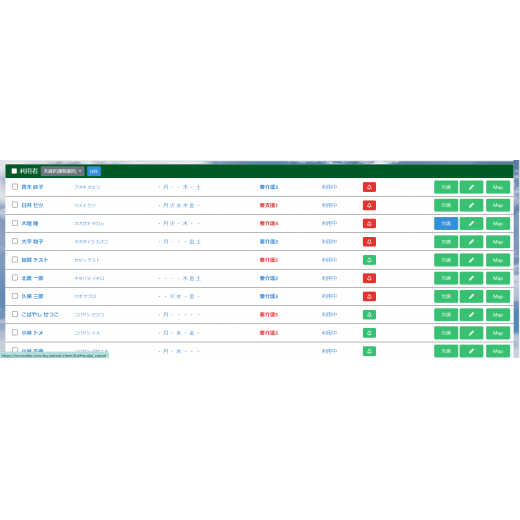Edit the 大垣 row with the pencil icon
The width and height of the screenshot is (520, 520).
pos(471,223)
